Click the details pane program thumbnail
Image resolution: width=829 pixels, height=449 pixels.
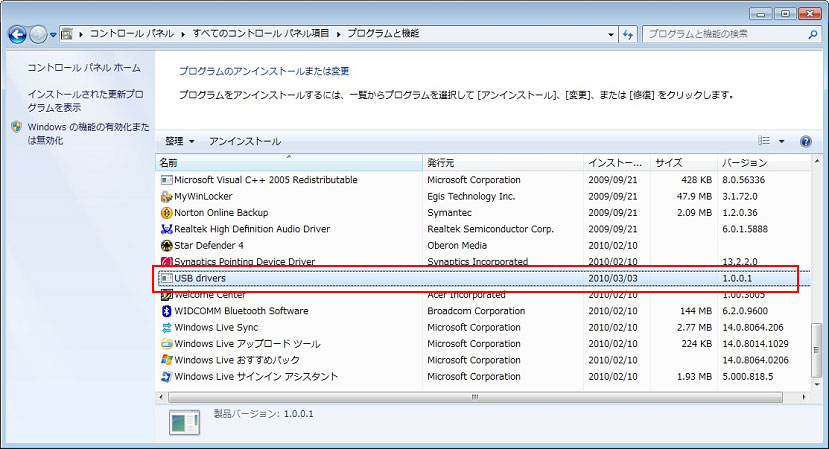pyautogui.click(x=185, y=423)
